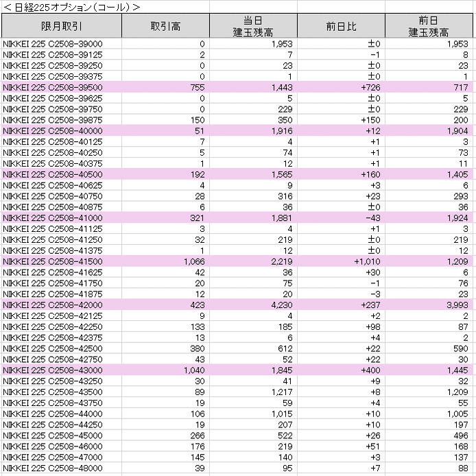This screenshot has height=476, width=476.
Task: Click row label NIKKEI 225 C2508-44000
Action: click(x=53, y=414)
